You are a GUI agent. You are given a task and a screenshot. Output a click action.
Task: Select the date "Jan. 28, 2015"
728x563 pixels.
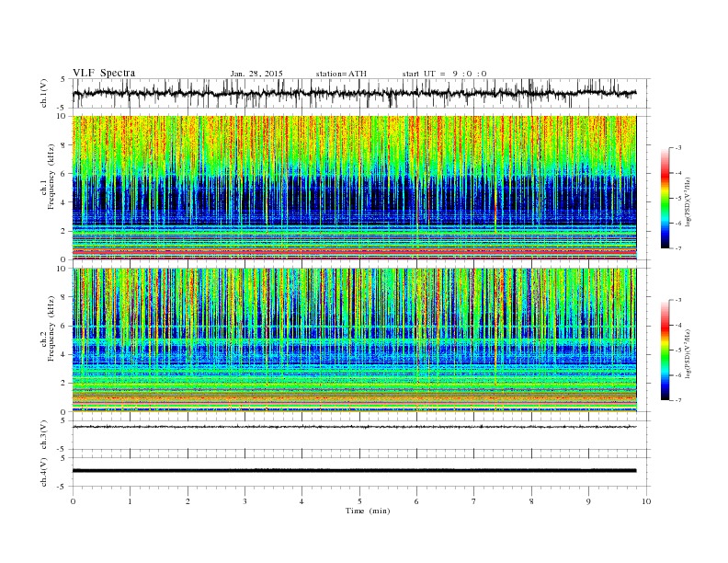256,74
